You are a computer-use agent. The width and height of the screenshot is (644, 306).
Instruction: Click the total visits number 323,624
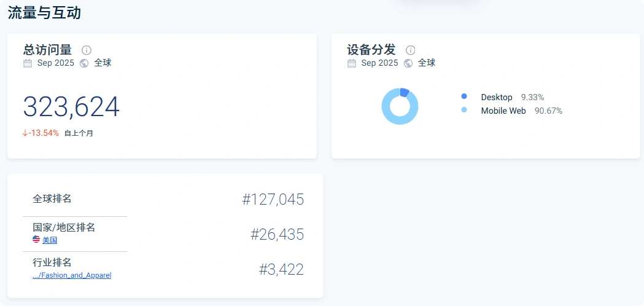click(71, 108)
